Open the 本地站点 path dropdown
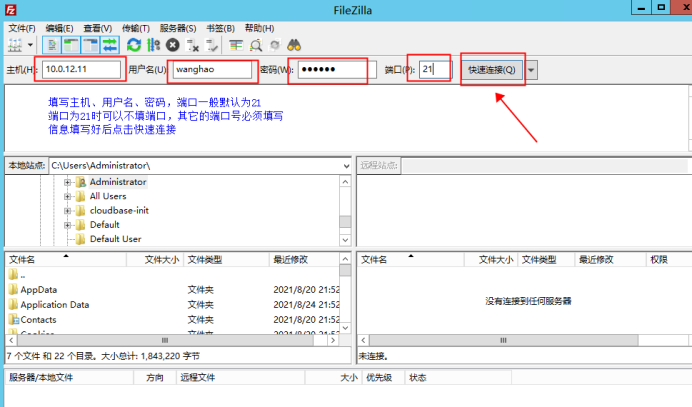The width and height of the screenshot is (692, 407). (x=346, y=166)
